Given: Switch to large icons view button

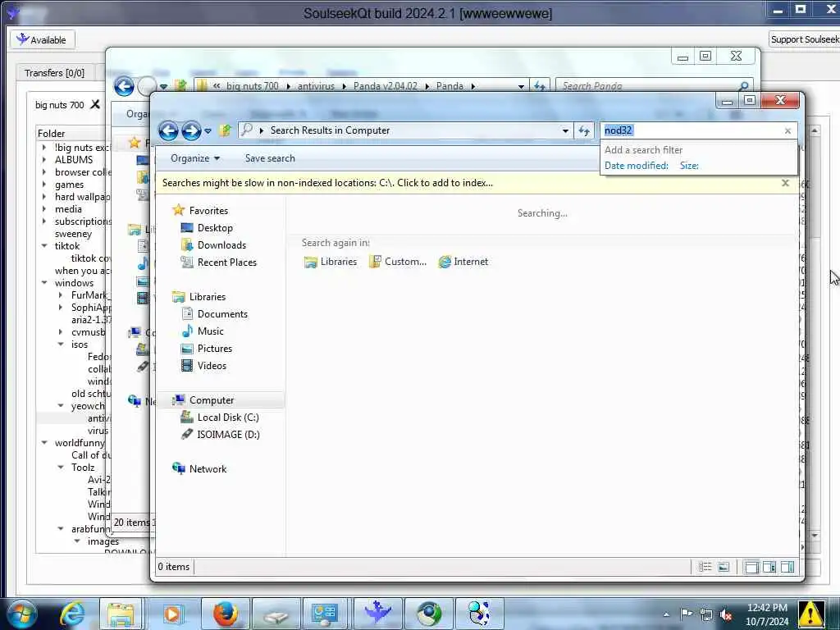Looking at the screenshot, I should [724, 567].
